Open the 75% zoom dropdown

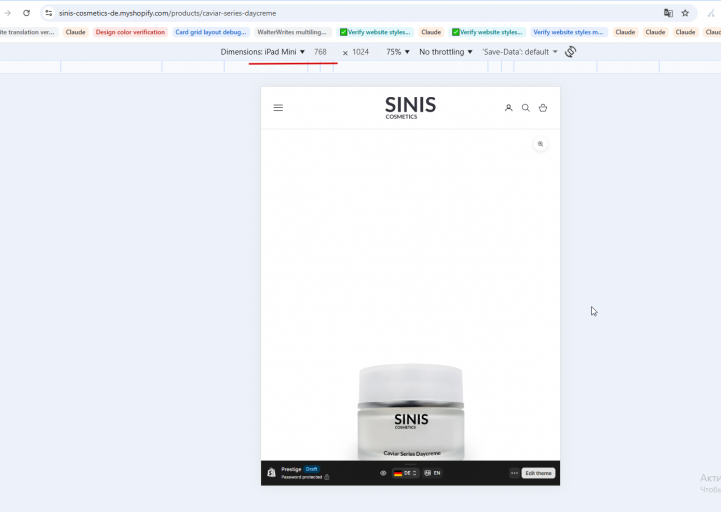tap(398, 52)
